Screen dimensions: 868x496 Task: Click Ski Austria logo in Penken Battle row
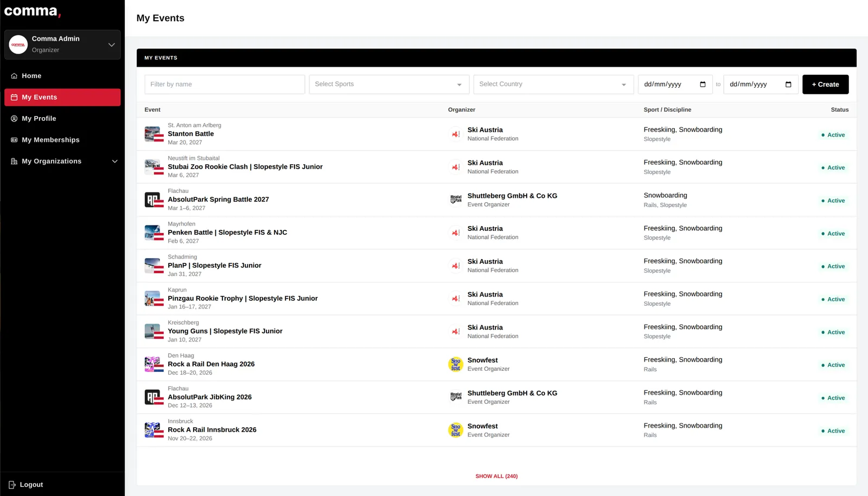456,233
